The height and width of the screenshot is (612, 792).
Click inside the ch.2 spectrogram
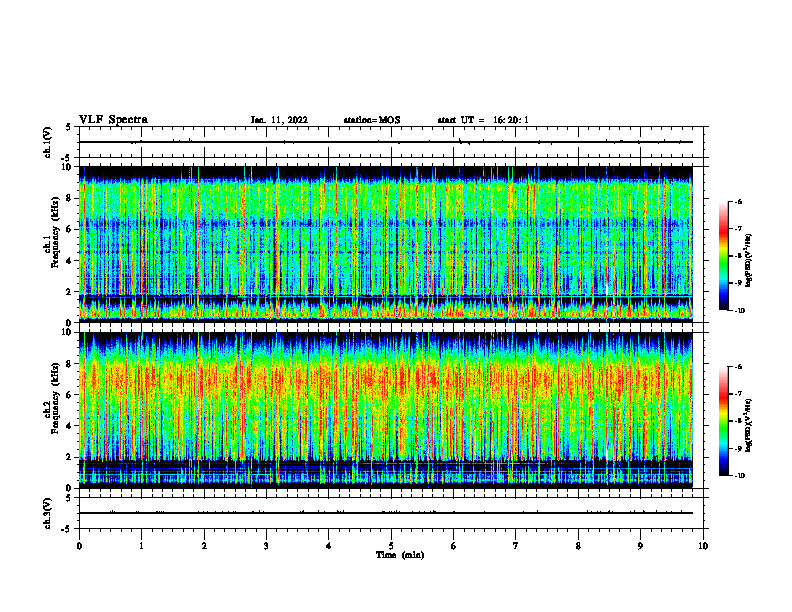386,410
